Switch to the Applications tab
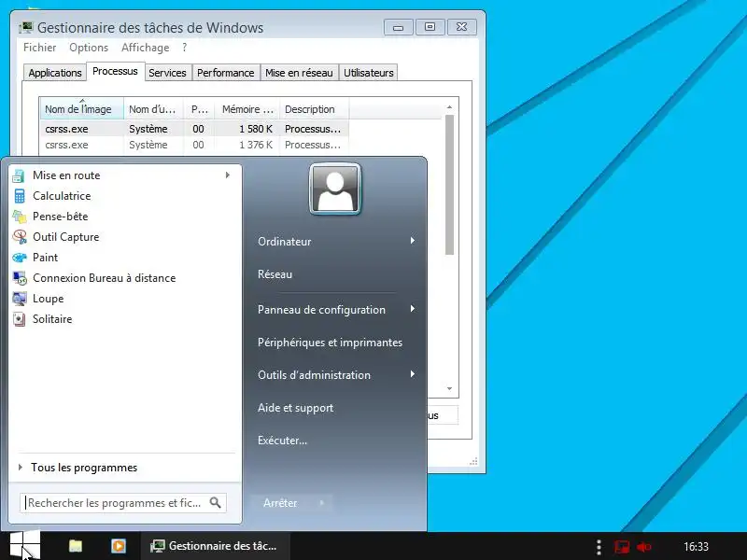 55,73
